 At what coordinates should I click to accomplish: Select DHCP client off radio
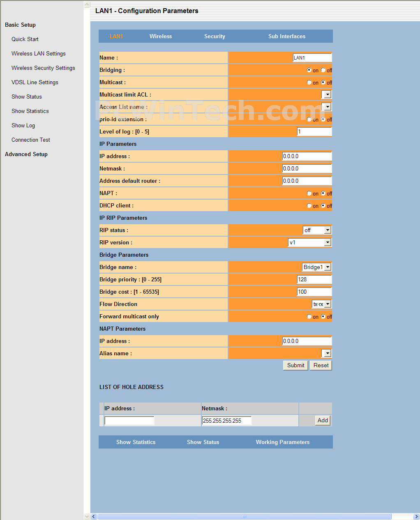click(x=323, y=206)
